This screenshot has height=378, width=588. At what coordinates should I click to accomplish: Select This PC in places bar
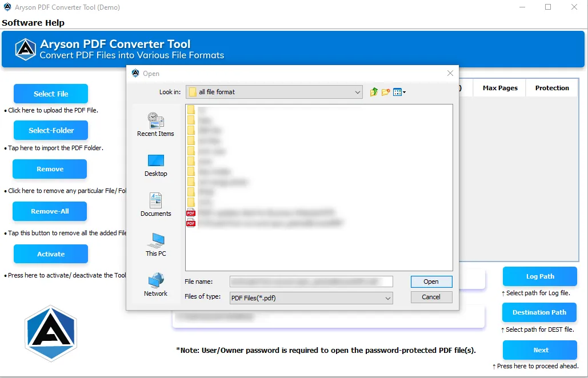tap(155, 245)
